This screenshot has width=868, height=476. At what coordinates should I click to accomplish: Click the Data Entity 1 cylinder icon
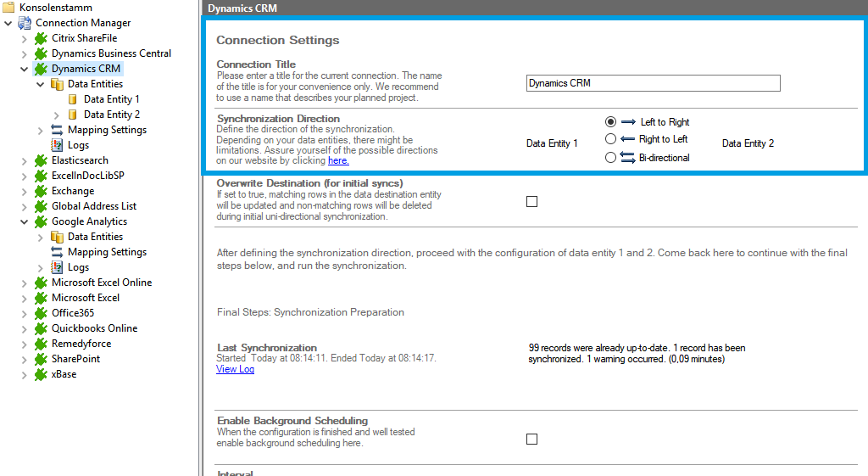pos(73,99)
